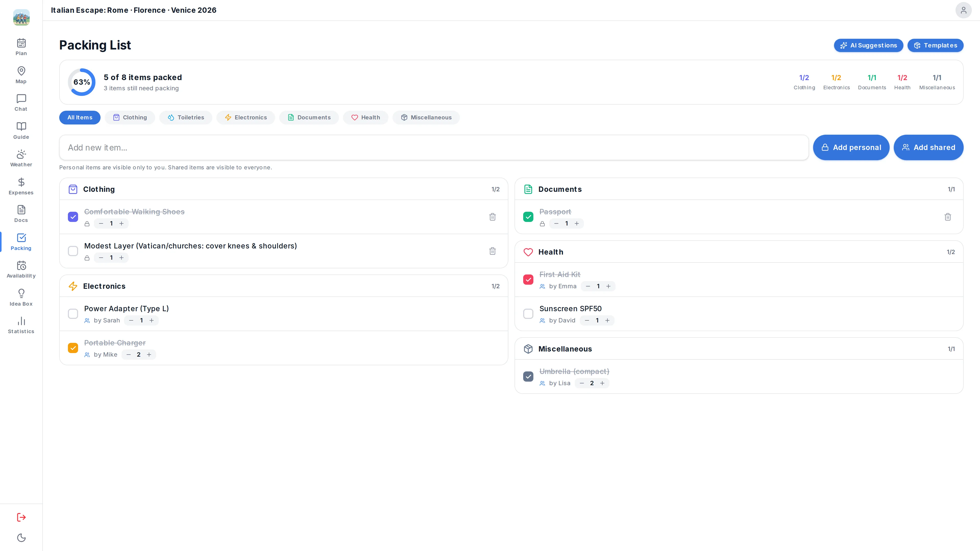The image size is (980, 551).
Task: Decrease Umbrella (compact) quantity with minus
Action: point(582,383)
